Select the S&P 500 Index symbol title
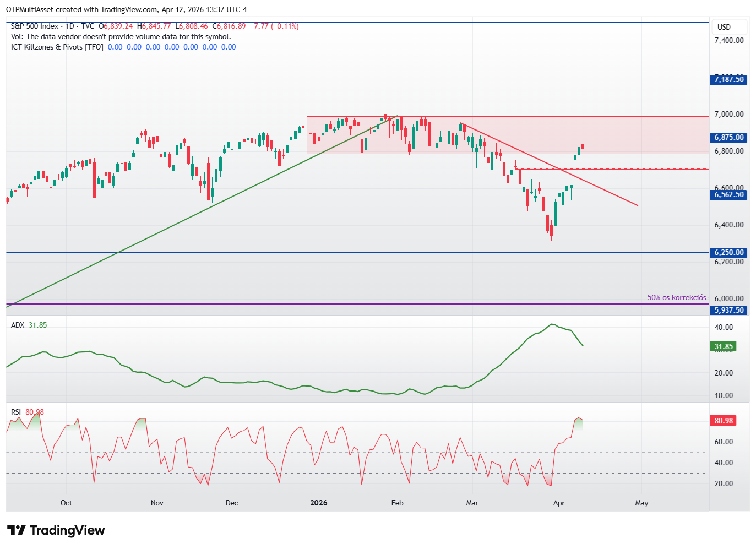This screenshot has height=549, width=756. click(35, 26)
